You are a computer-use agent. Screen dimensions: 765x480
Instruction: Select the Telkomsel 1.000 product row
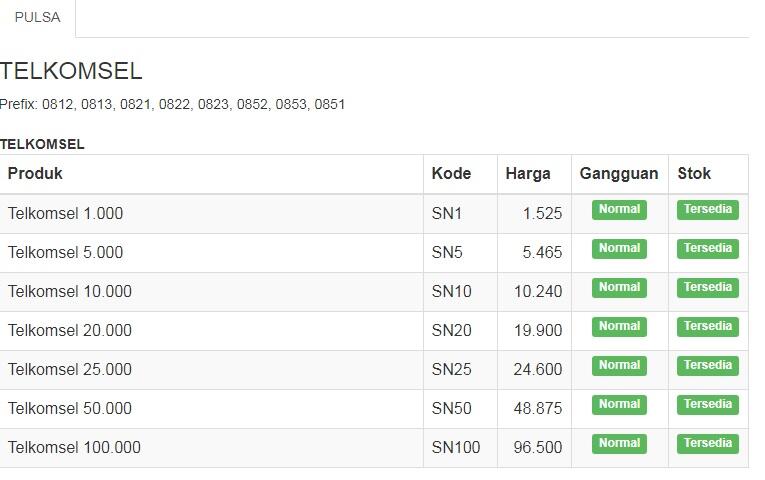click(x=374, y=214)
